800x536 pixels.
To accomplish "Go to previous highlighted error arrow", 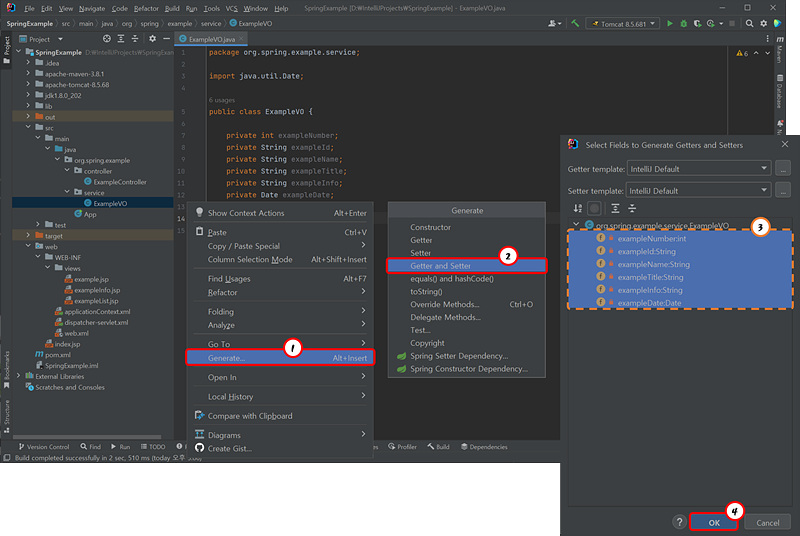I will pos(756,53).
